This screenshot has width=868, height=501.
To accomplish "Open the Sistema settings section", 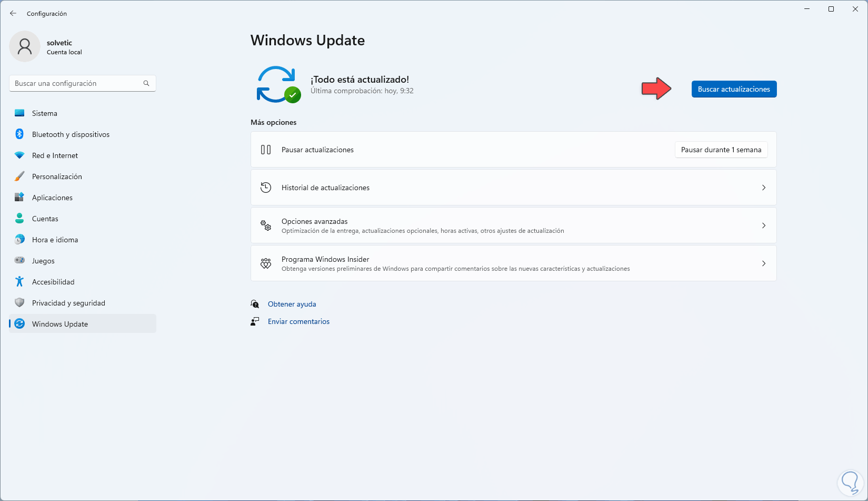I will click(83, 113).
